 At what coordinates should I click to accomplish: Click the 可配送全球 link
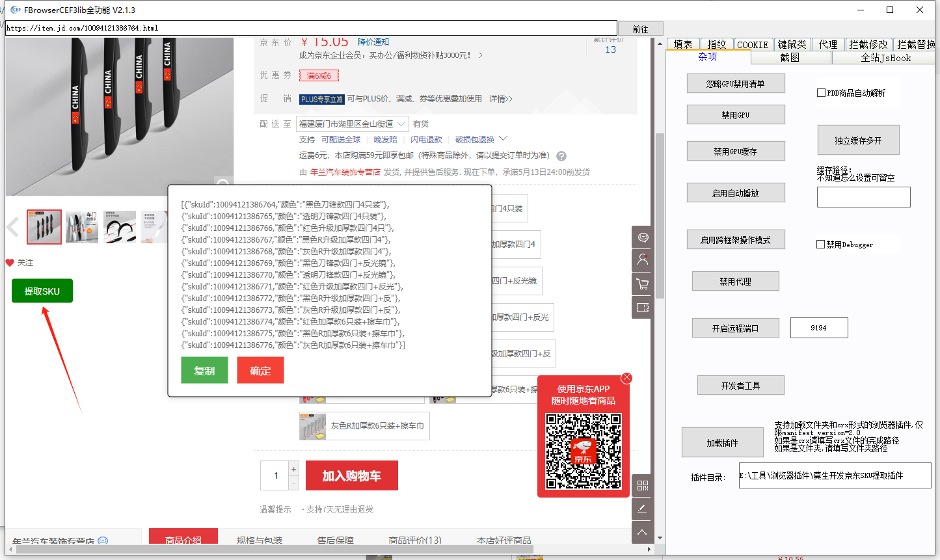[x=341, y=140]
